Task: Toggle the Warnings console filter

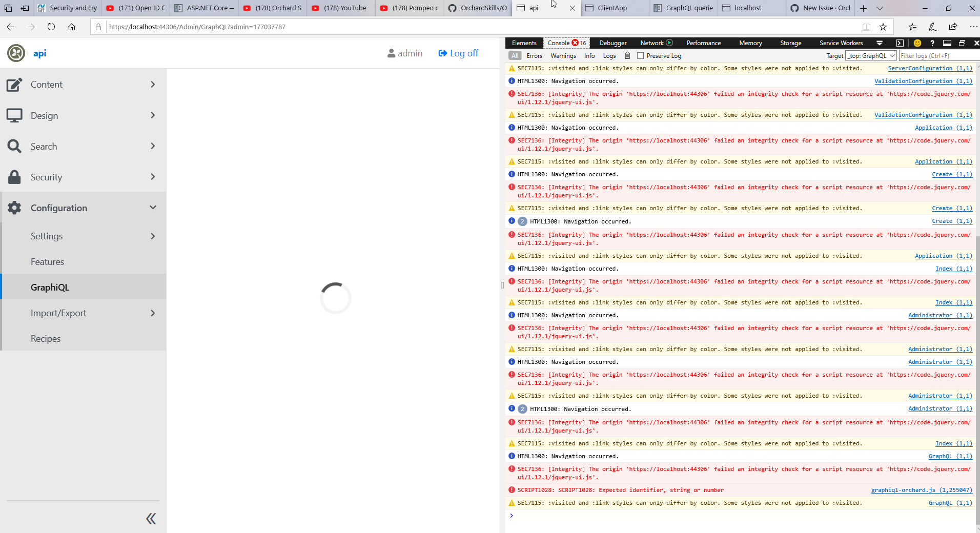Action: point(563,55)
